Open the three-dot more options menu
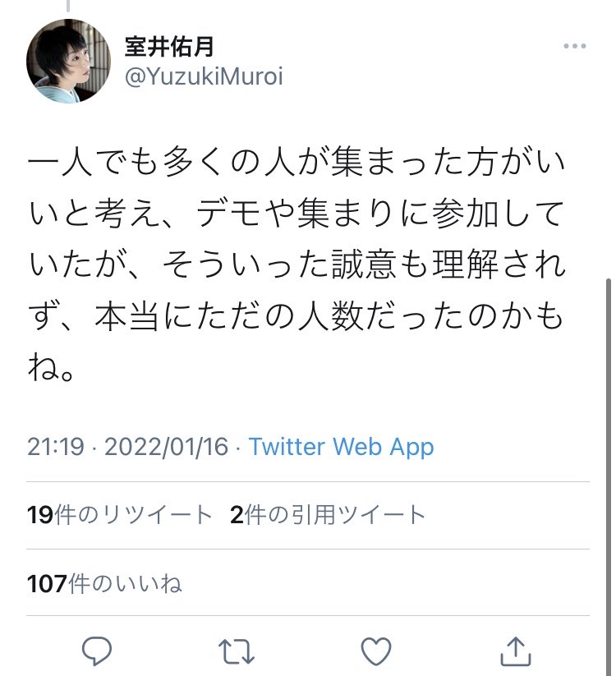 click(575, 46)
